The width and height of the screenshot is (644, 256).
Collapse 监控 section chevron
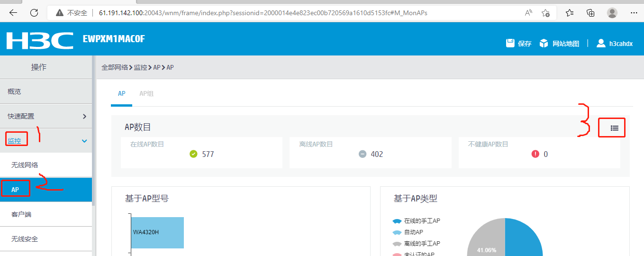(x=84, y=141)
